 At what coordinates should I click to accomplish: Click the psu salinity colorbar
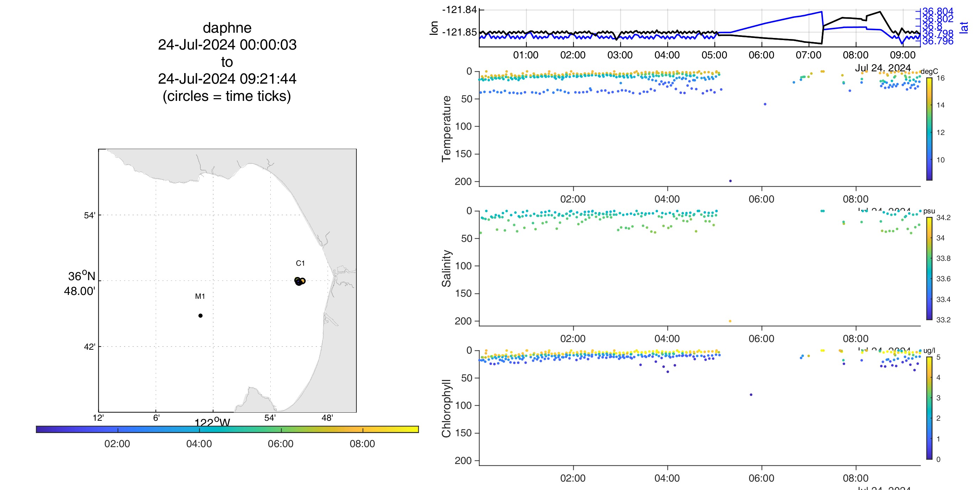(929, 269)
